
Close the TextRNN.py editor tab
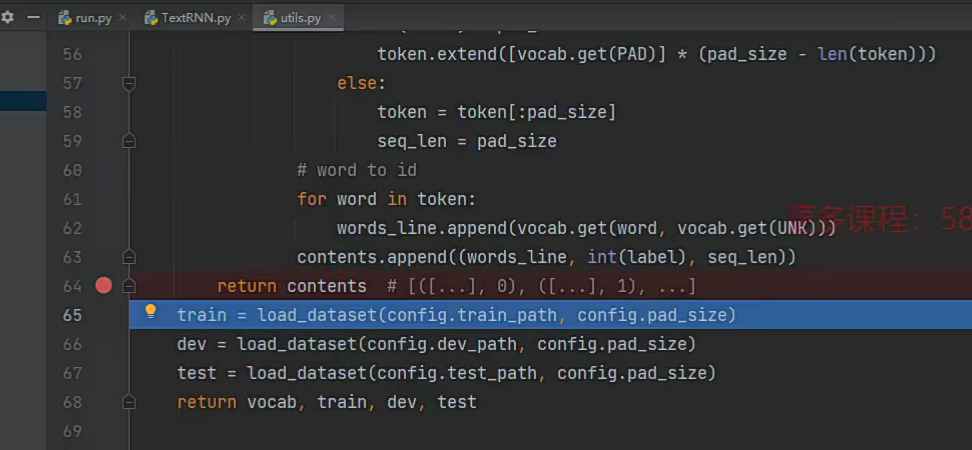(x=240, y=18)
